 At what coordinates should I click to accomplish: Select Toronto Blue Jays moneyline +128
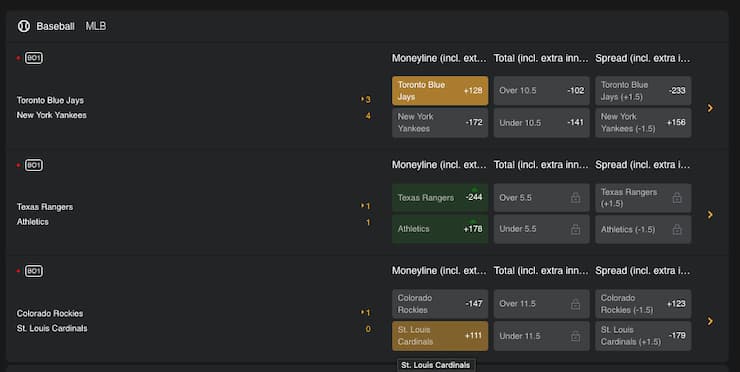[x=440, y=91]
